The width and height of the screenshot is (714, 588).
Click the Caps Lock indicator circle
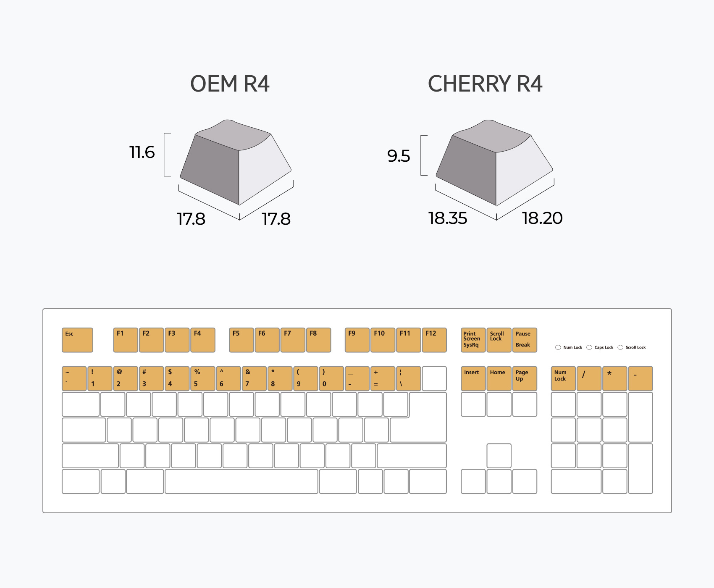pos(589,347)
